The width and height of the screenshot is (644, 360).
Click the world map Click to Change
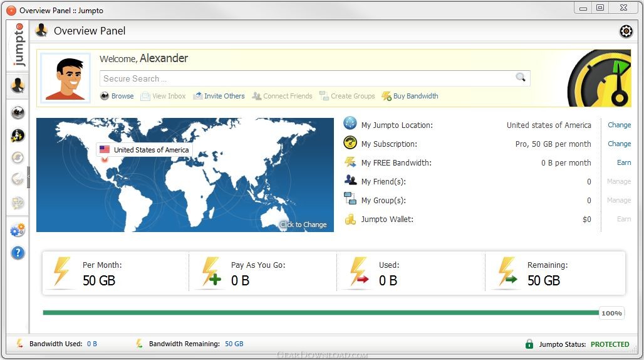(303, 225)
